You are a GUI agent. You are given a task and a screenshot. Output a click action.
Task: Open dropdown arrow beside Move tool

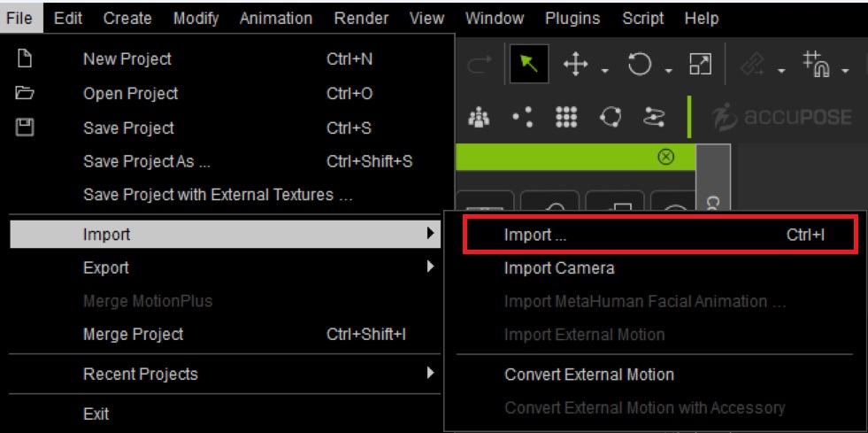(x=604, y=71)
